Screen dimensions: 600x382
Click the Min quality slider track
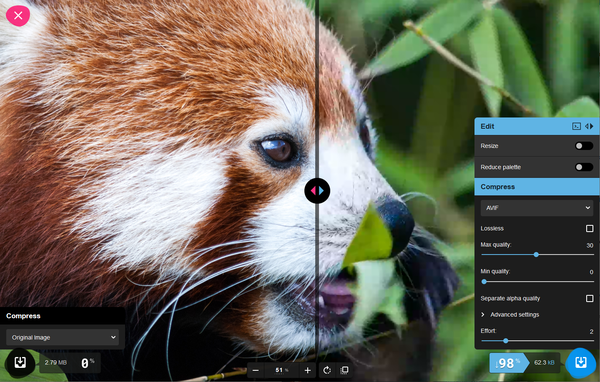tap(537, 282)
